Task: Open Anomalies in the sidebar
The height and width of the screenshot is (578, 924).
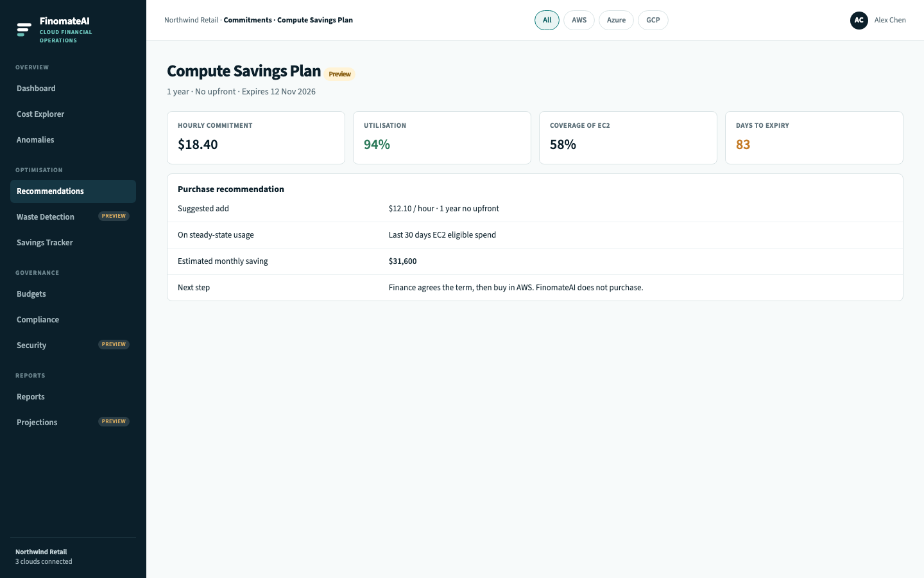Action: click(73, 140)
